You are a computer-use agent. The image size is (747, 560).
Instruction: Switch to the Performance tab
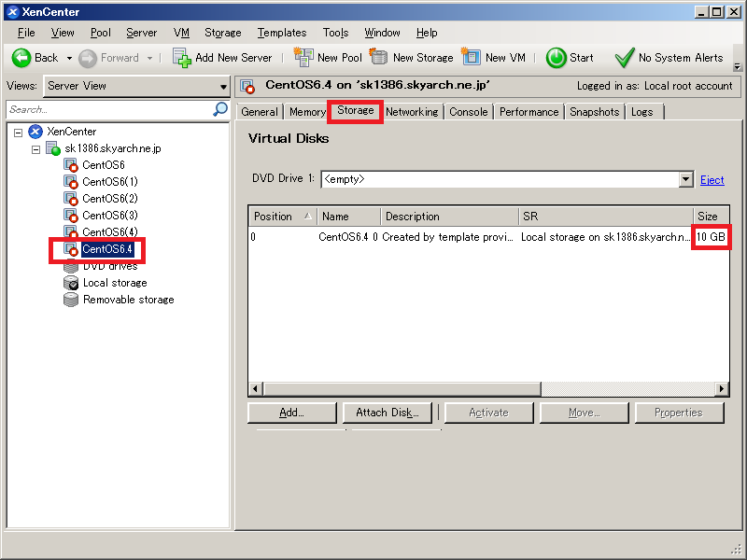pos(529,112)
